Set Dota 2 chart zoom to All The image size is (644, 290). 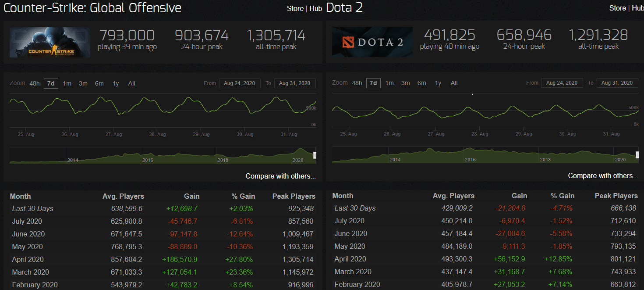tap(454, 83)
